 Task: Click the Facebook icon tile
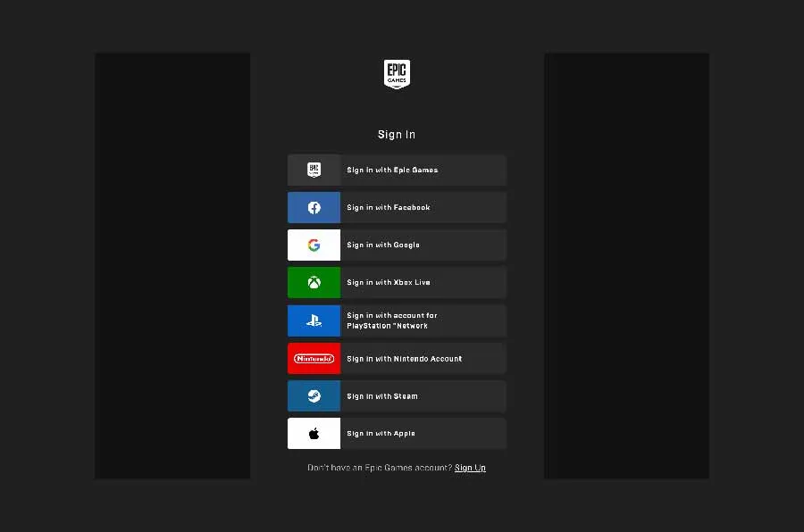[314, 207]
